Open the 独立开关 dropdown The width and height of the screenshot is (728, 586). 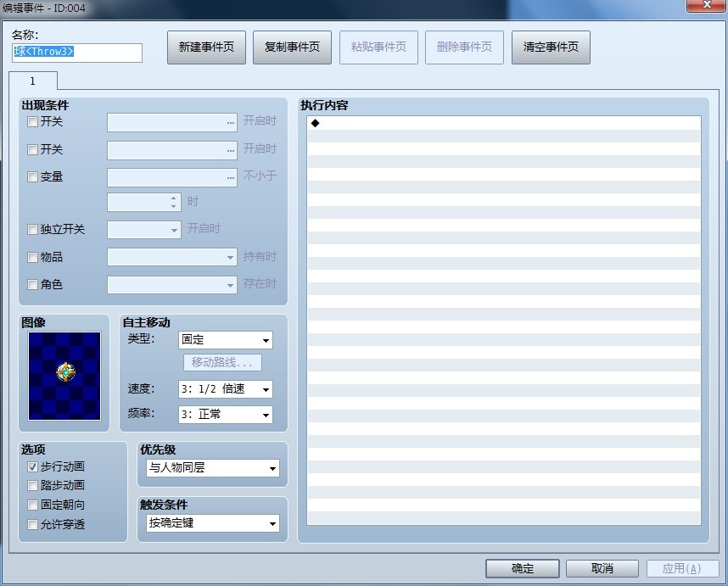(144, 230)
